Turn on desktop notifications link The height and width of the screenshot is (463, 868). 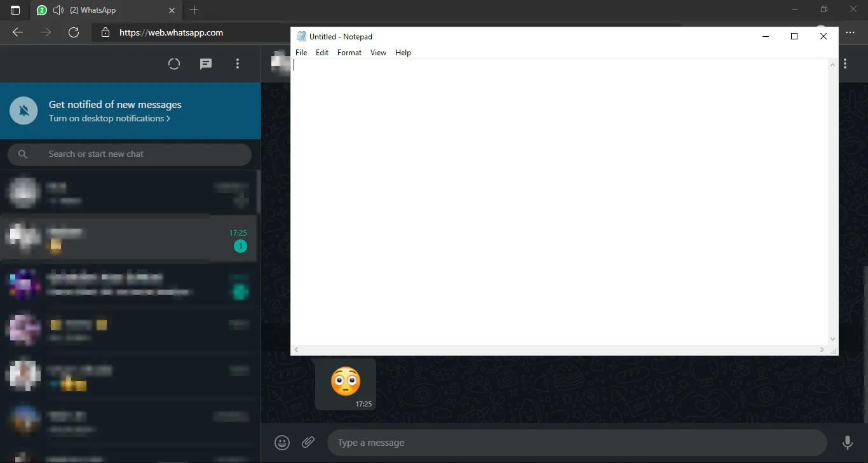[x=109, y=119]
